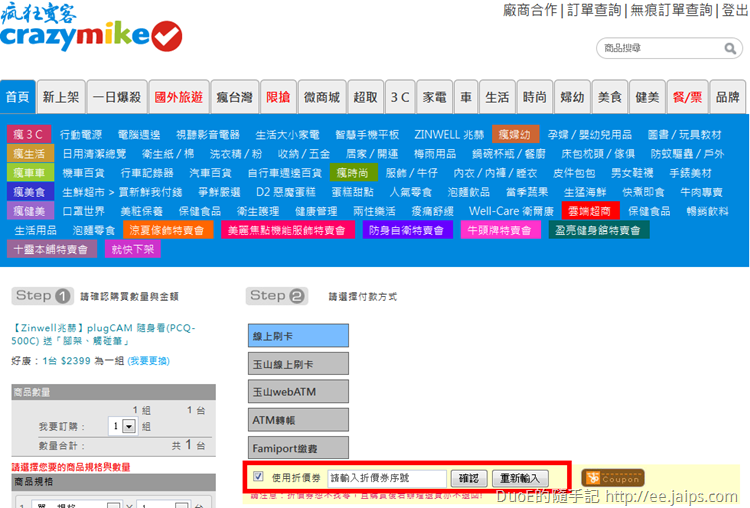Open 生猛海鮮 category link

pyautogui.click(x=585, y=192)
